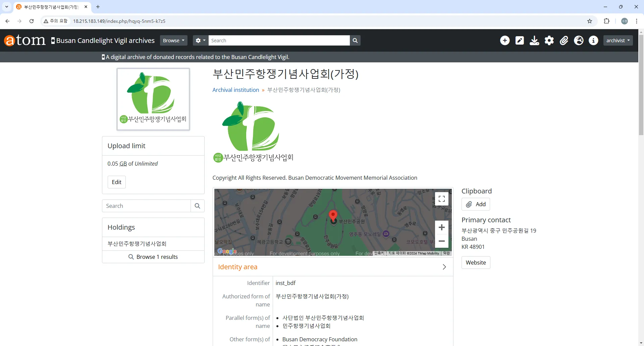The width and height of the screenshot is (644, 346).
Task: Open the search options gear dropdown
Action: point(201,41)
